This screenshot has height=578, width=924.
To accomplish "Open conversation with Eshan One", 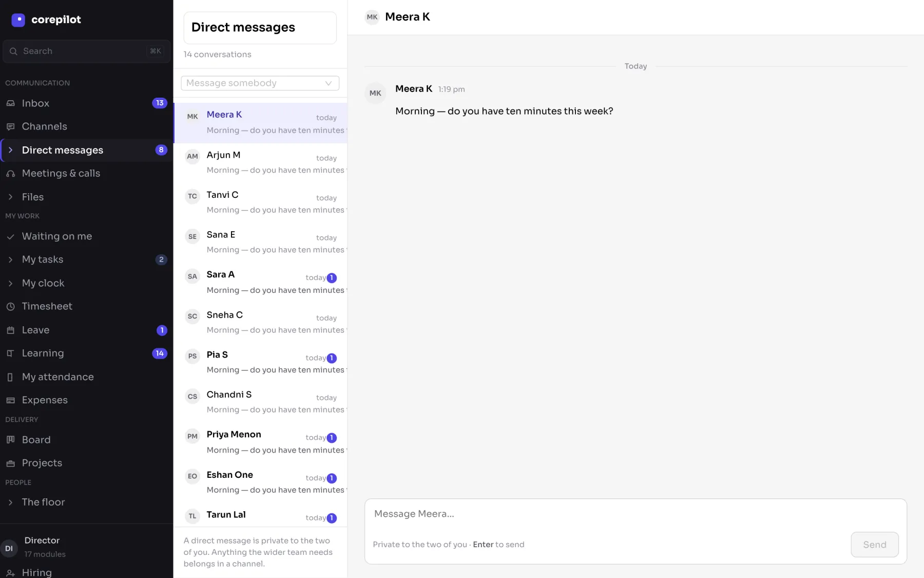I will tap(261, 482).
